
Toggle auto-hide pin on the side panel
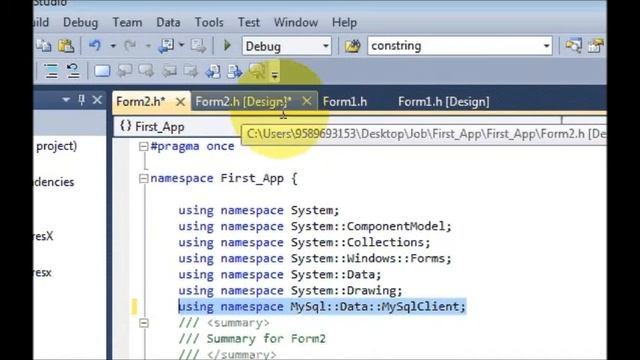pyautogui.click(x=81, y=100)
